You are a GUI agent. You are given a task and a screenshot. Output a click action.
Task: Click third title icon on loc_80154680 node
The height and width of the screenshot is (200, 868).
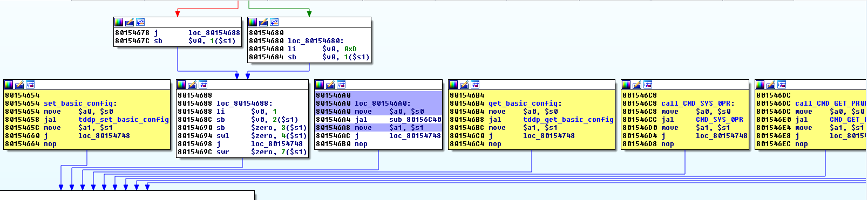(274, 22)
